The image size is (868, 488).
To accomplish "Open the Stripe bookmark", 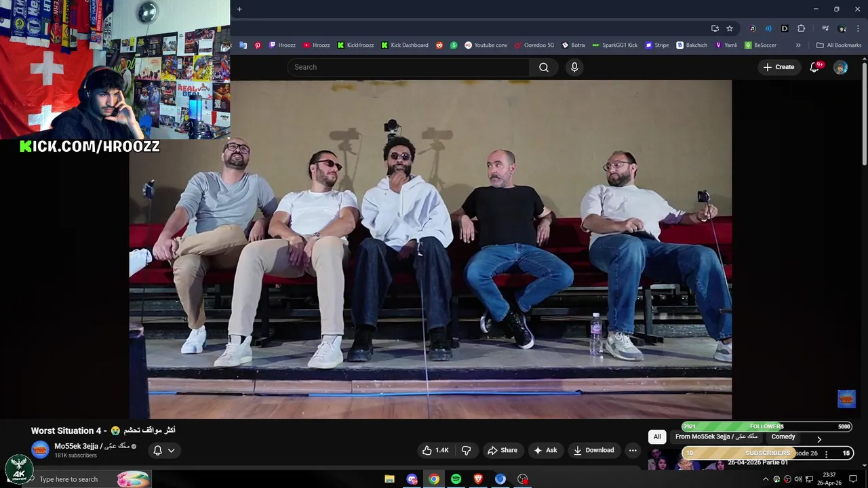I will [656, 45].
